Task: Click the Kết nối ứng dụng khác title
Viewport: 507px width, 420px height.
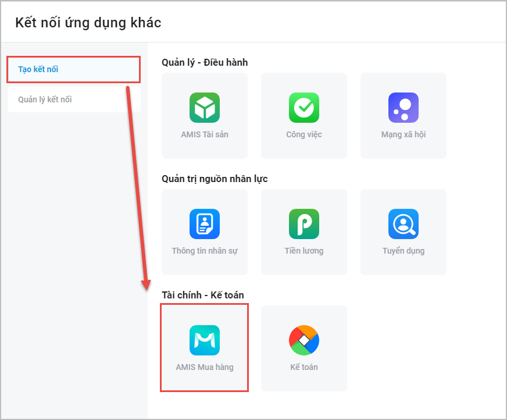Action: 88,23
